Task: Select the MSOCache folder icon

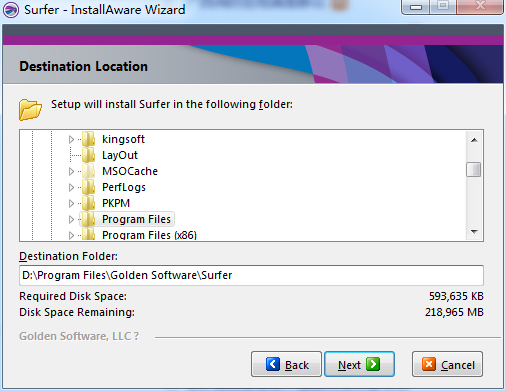Action: pos(89,171)
